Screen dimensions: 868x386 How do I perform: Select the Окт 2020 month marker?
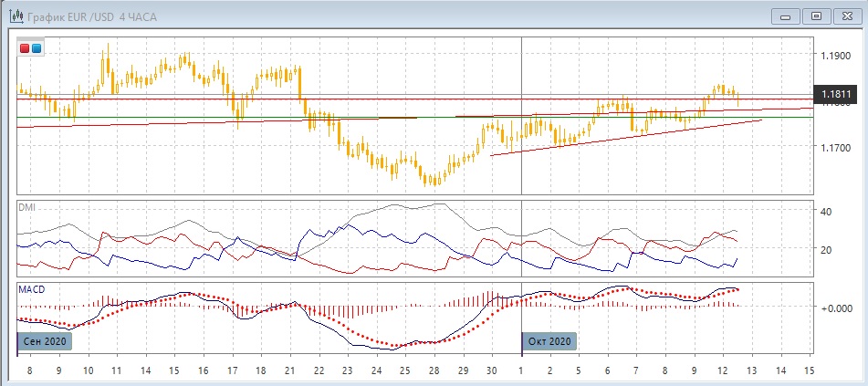tap(549, 341)
